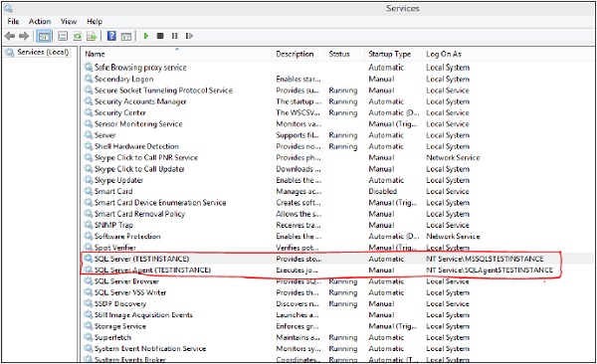Sort services by the Name column header
This screenshot has height=364, width=597.
(177, 54)
